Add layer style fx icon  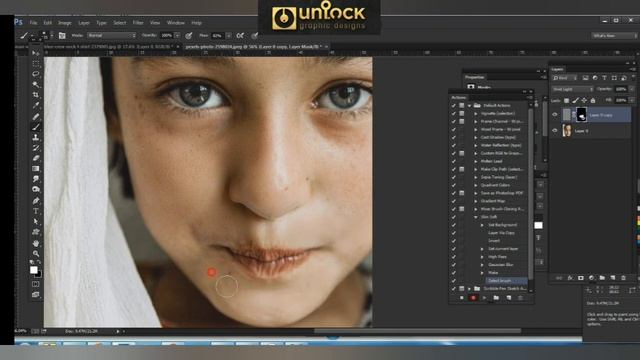pos(570,278)
